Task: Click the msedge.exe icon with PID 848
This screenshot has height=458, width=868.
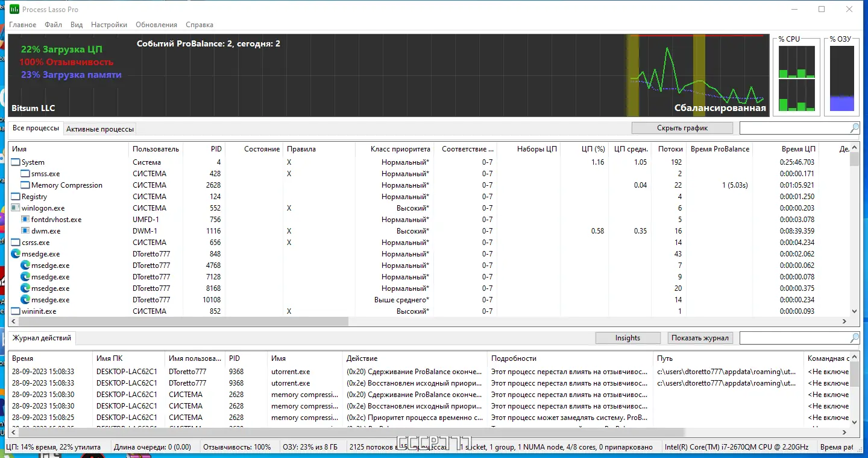Action: tap(16, 254)
